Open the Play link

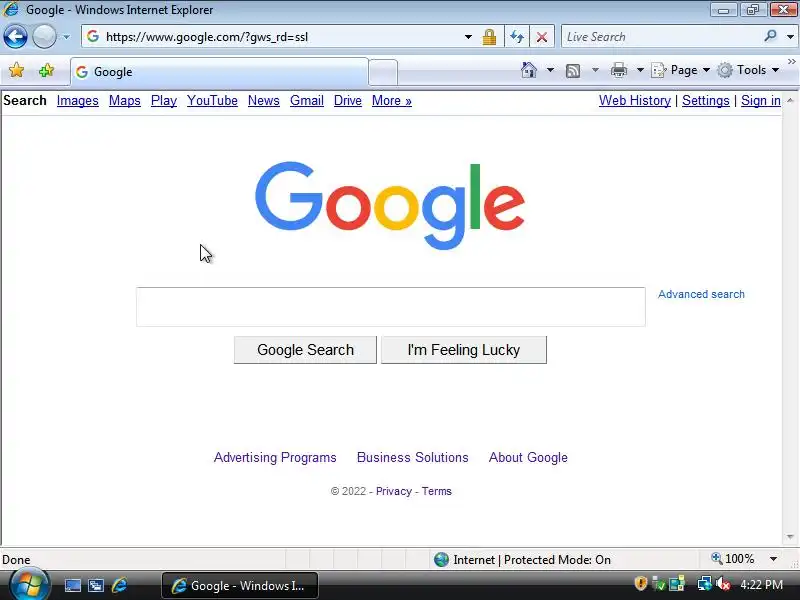pyautogui.click(x=164, y=101)
